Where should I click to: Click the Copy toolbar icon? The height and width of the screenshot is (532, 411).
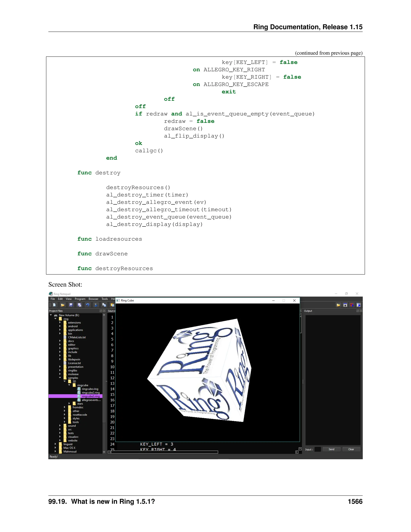coord(104,305)
